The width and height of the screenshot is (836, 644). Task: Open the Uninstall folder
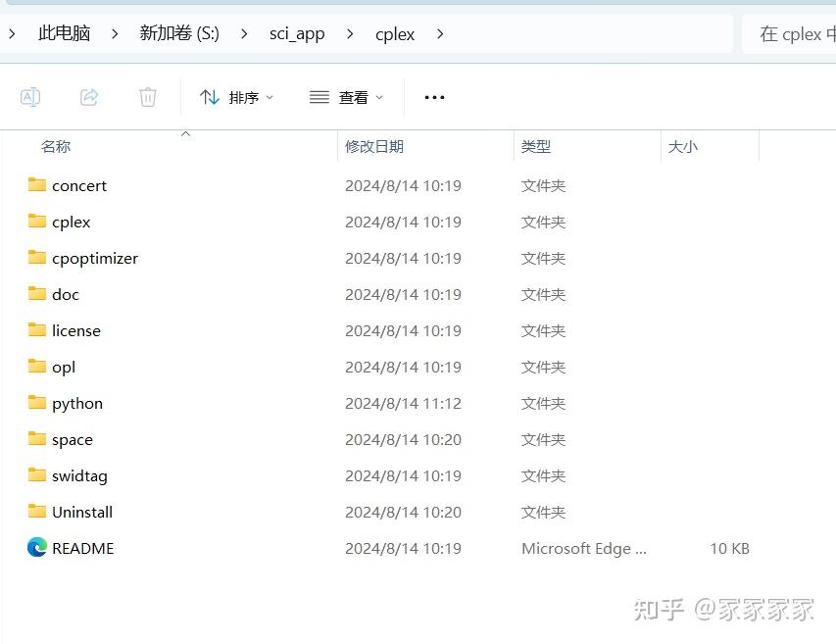pyautogui.click(x=82, y=512)
